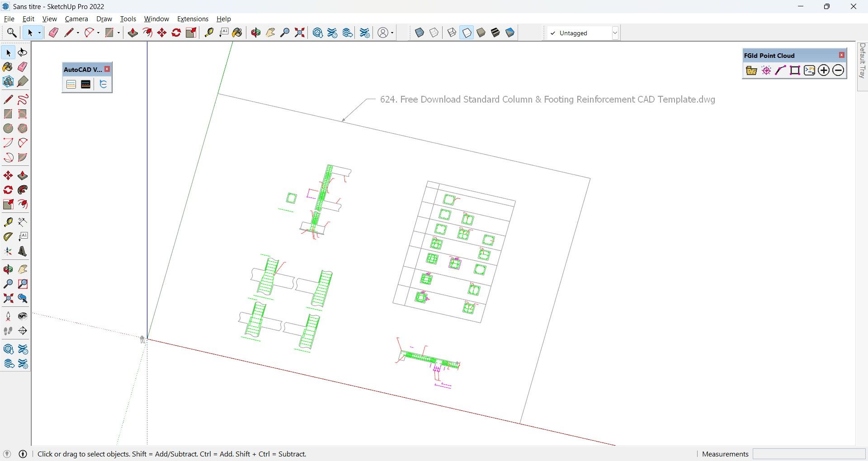868x461 pixels.
Task: Select the Paint Bucket tool in left toolbar
Action: point(8,67)
